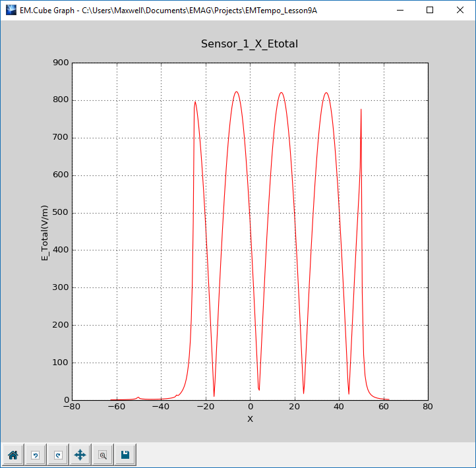Screen dimensions: 476x468
Task: Click the back to previous view icon
Action: [35, 455]
